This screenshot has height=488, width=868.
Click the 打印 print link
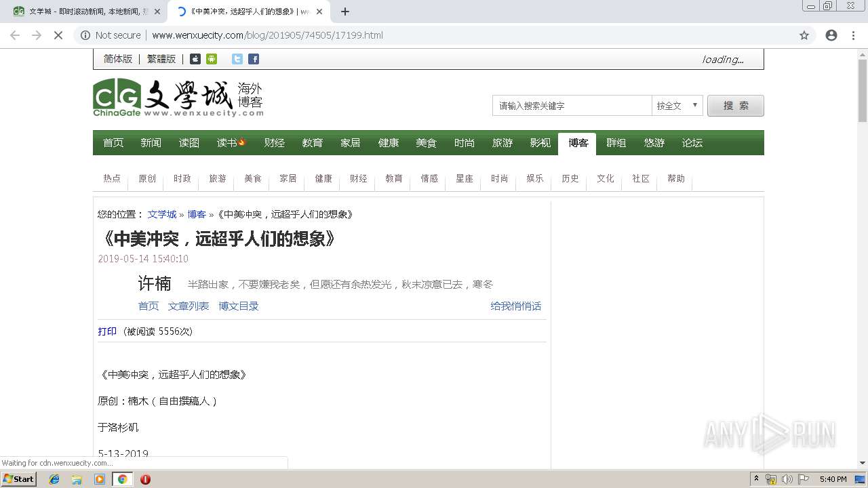click(x=107, y=331)
